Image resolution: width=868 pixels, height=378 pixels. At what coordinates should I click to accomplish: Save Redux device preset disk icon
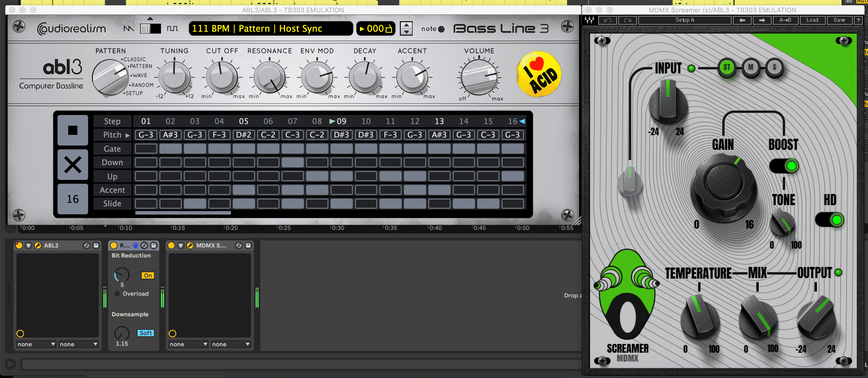(x=154, y=245)
